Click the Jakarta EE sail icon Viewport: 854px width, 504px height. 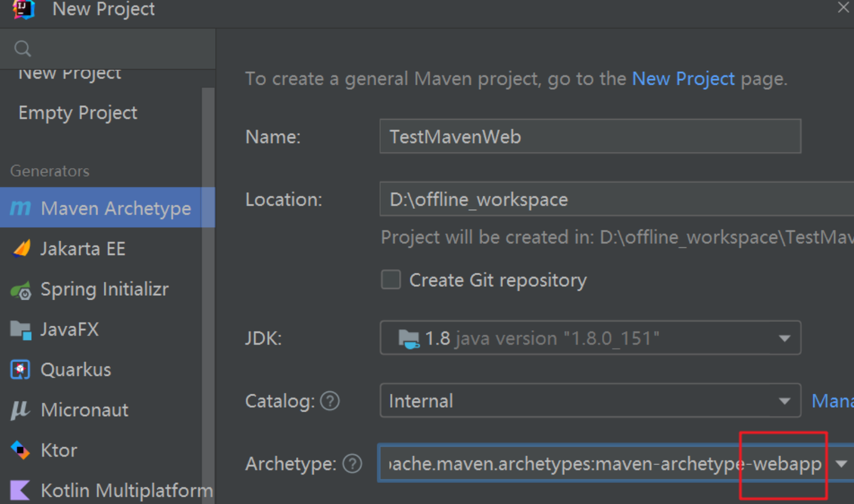click(21, 248)
